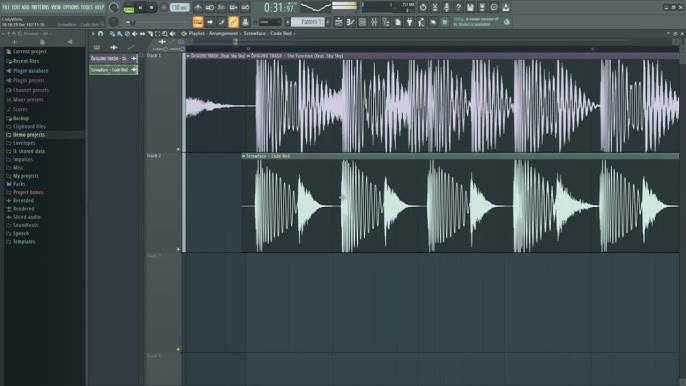Image resolution: width=686 pixels, height=386 pixels.
Task: Click the main volume knob in top toolbar
Action: coord(113,7)
